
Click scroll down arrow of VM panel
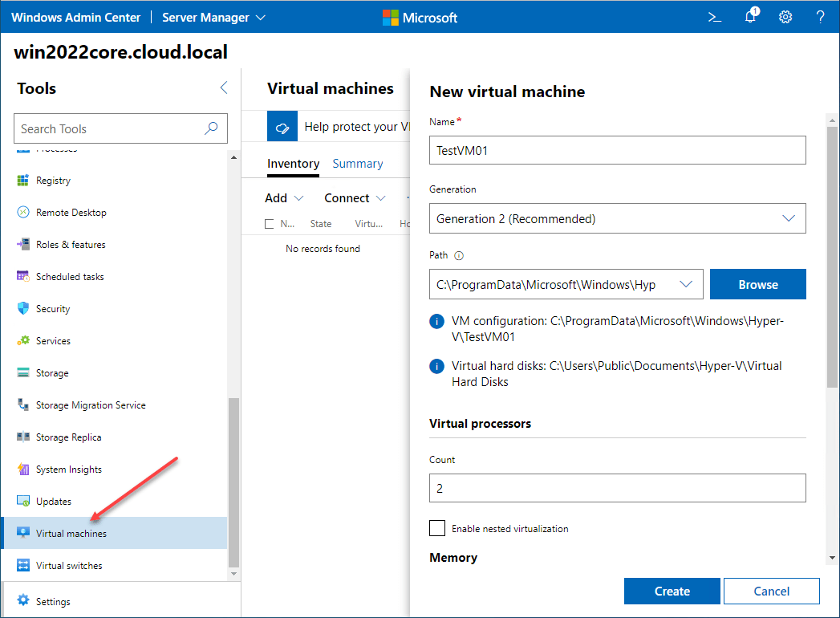(832, 558)
